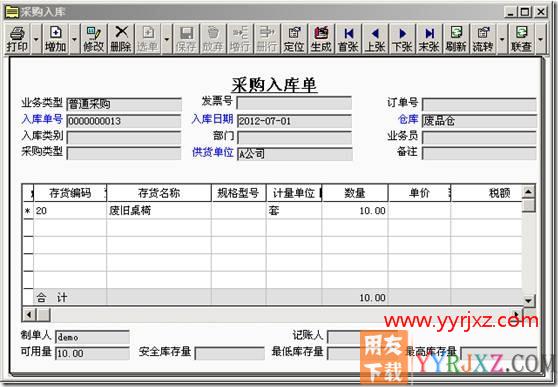This screenshot has width=558, height=387.
Task: Select the 废旧桌椅 item name cell
Action: (159, 211)
